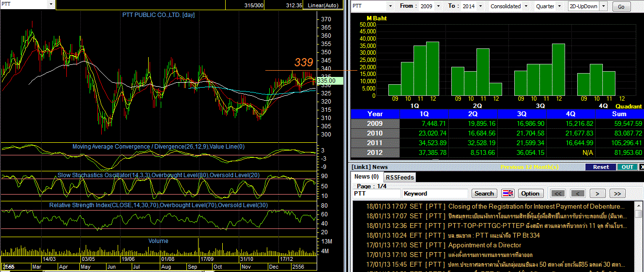This screenshot has width=644, height=272.
Task: Click the Sum column header
Action: tap(619, 114)
